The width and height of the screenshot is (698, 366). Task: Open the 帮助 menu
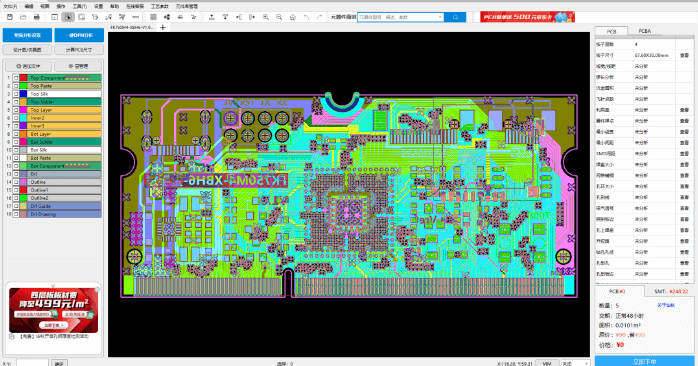click(x=114, y=7)
